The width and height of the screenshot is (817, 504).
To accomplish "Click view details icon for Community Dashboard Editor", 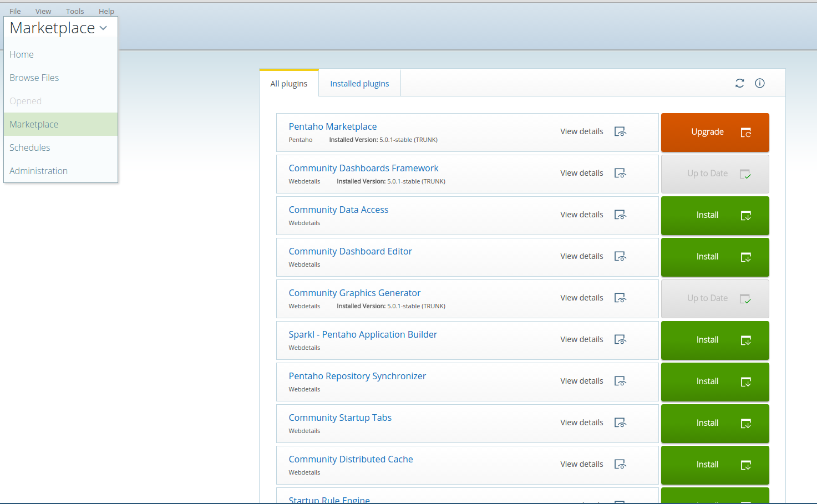I will [x=620, y=257].
